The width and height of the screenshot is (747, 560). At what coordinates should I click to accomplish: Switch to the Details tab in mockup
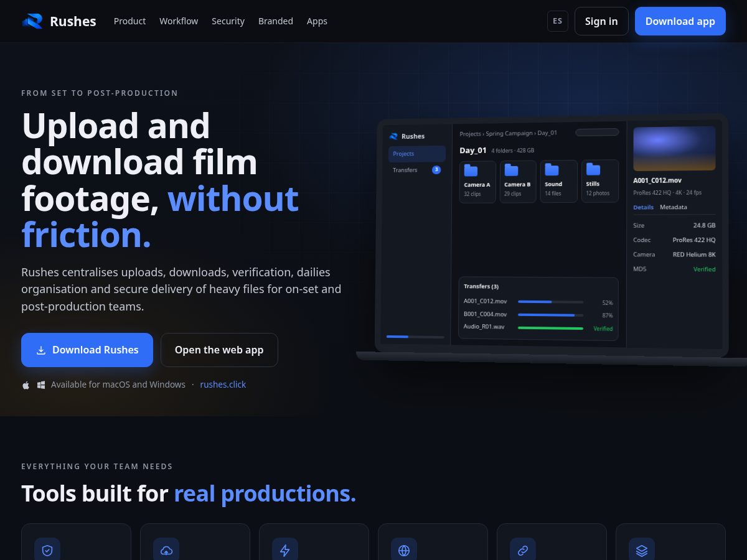[x=643, y=207]
